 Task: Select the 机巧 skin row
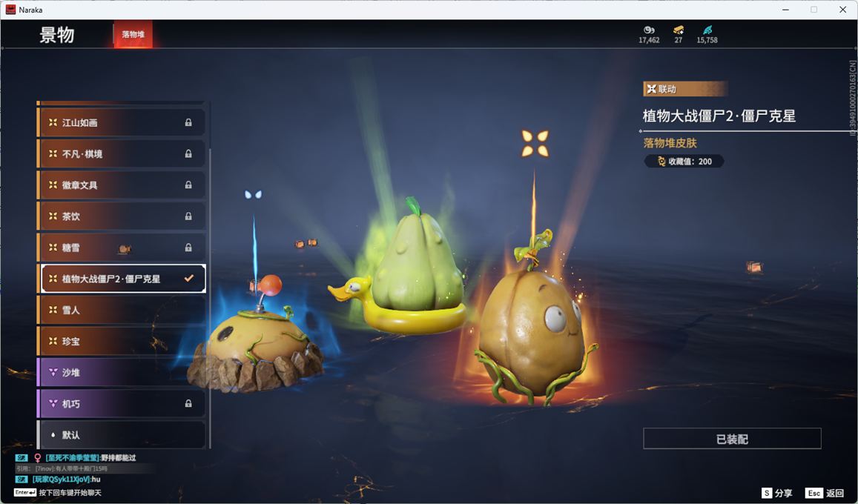(122, 403)
